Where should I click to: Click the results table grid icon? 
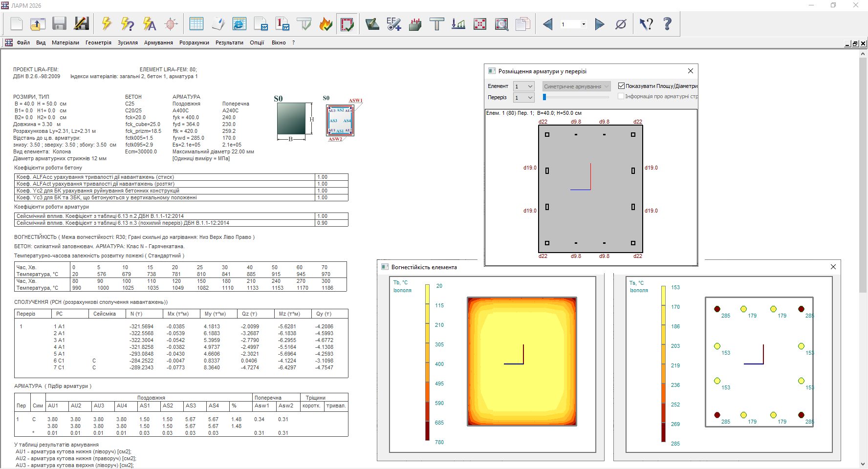point(196,24)
